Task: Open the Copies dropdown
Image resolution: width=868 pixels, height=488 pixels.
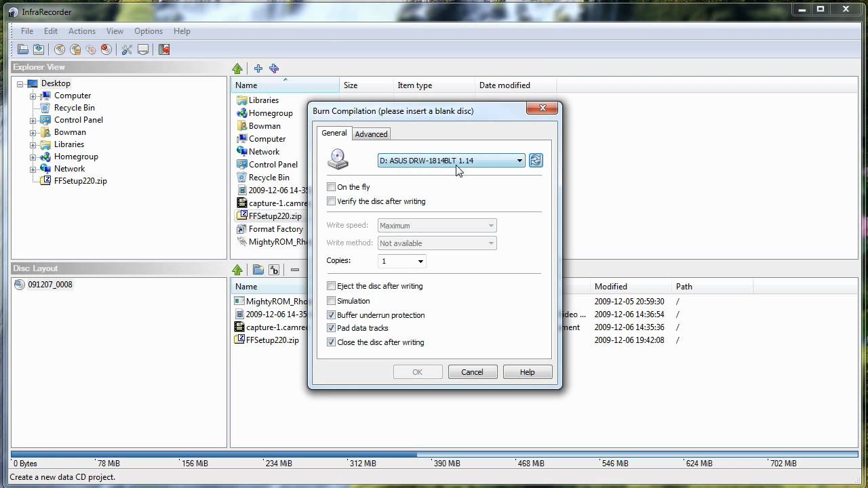Action: 420,261
